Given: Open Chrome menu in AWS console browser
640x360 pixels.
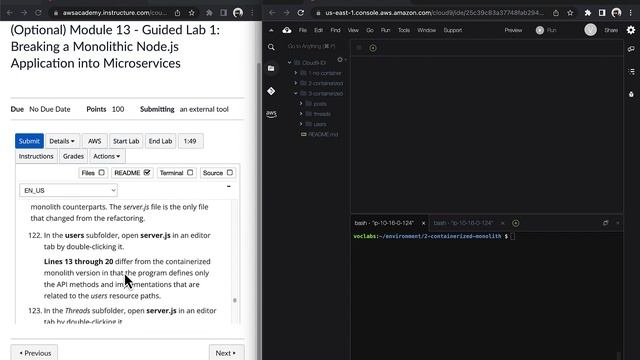Looking at the screenshot, I should pyautogui.click(x=631, y=13).
